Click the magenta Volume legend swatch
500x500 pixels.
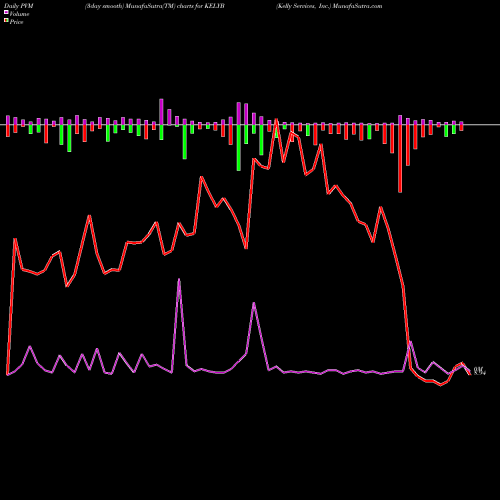click(x=6, y=12)
